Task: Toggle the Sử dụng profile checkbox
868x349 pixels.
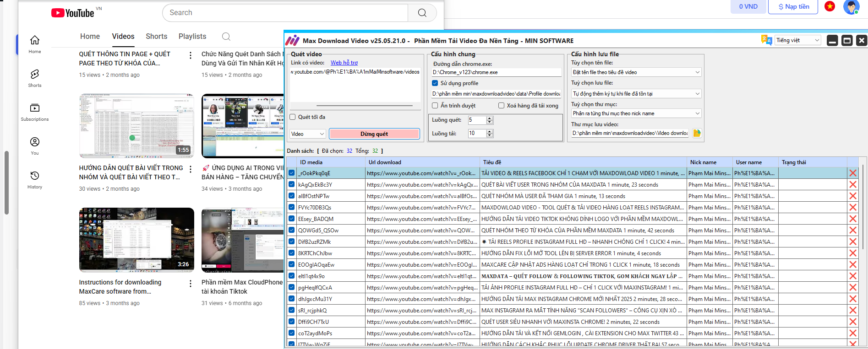Action: pos(435,83)
